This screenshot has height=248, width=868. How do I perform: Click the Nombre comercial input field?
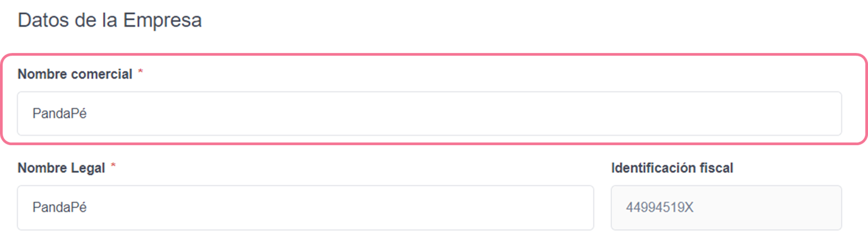[429, 114]
